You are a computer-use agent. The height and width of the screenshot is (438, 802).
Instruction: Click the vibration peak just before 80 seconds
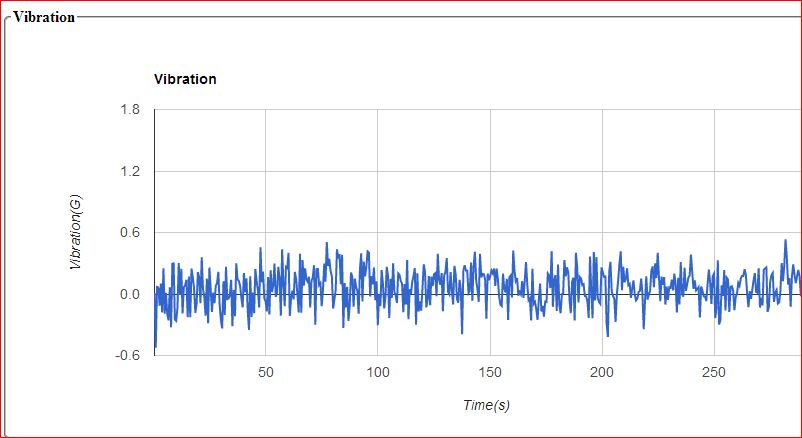coord(326,243)
